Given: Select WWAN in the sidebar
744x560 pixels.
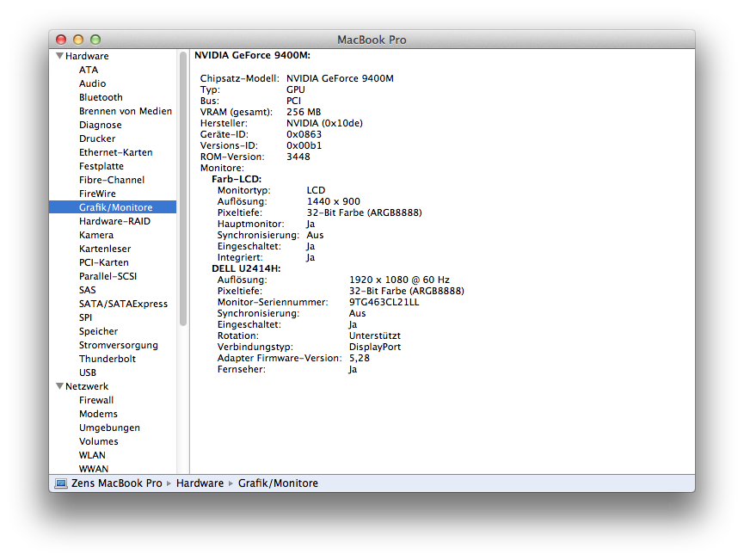Looking at the screenshot, I should (94, 469).
